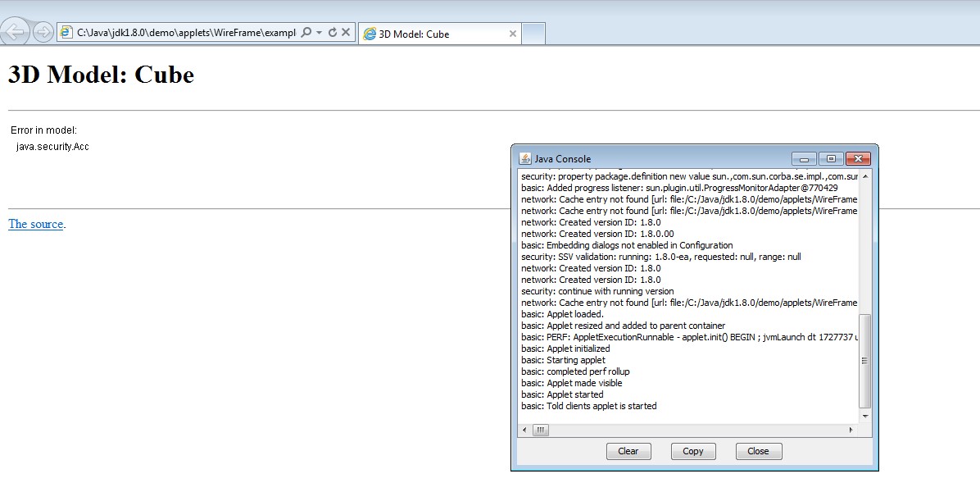The image size is (980, 483).
Task: Open a new blank tab
Action: coord(533,34)
